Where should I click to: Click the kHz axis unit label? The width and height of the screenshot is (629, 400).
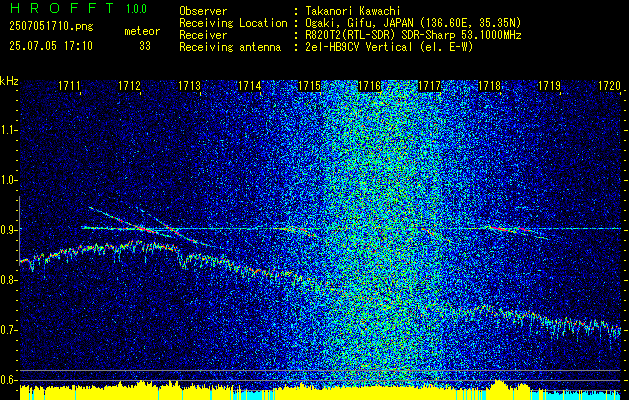click(9, 80)
